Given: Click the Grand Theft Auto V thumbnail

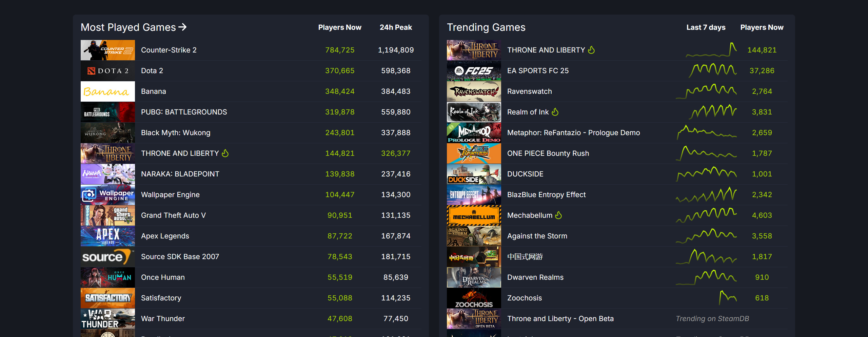Looking at the screenshot, I should coord(108,215).
